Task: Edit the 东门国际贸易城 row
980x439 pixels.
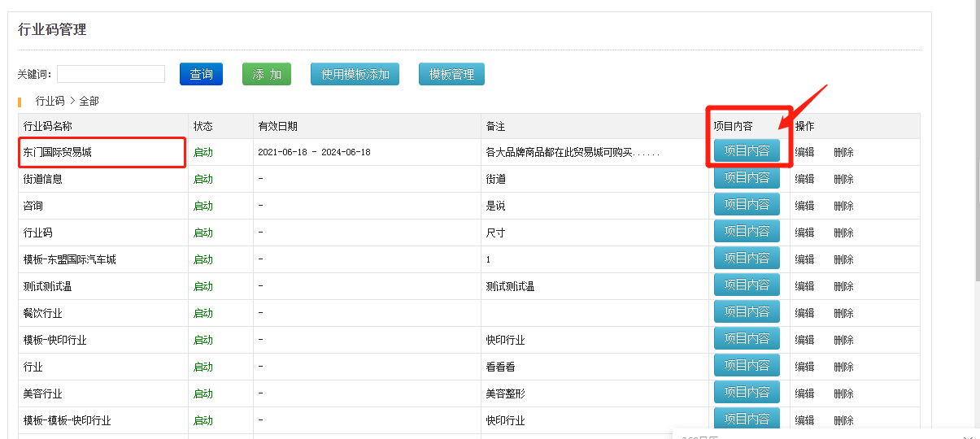Action: (x=804, y=152)
